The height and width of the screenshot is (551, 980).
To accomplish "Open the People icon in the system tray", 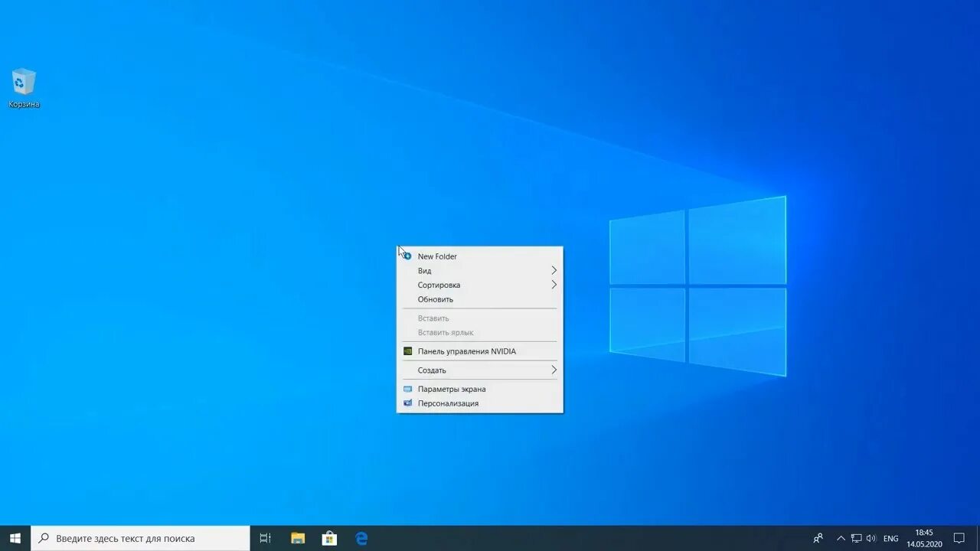I will pos(818,538).
